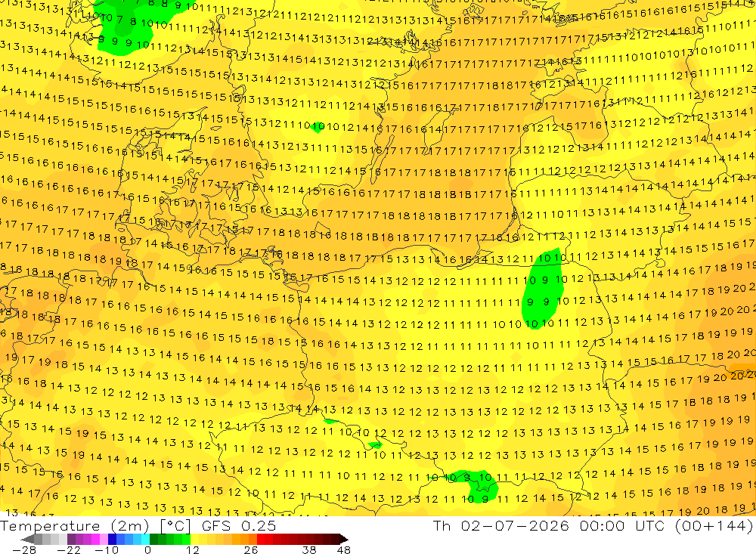
Task: Pick the dark blue legend swatch above -10
Action: click(112, 539)
